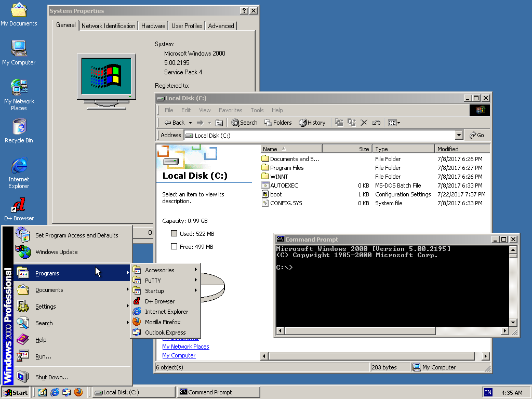Image resolution: width=532 pixels, height=399 pixels.
Task: Click the History toolbar button
Action: coord(312,123)
